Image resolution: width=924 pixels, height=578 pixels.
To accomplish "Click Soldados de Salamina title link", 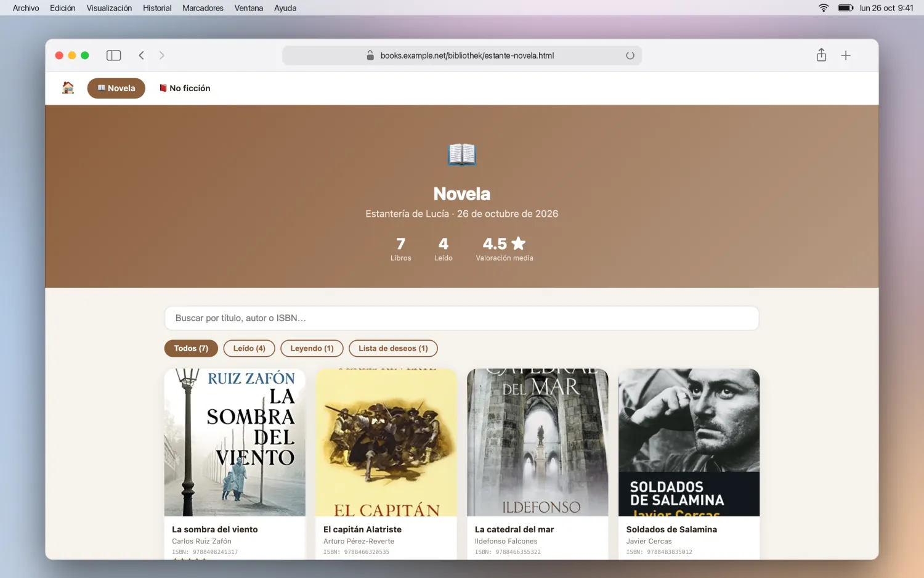I will [x=671, y=529].
